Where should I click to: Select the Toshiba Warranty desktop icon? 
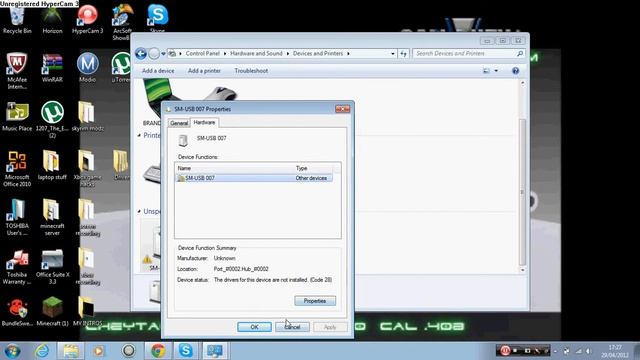[x=17, y=267]
